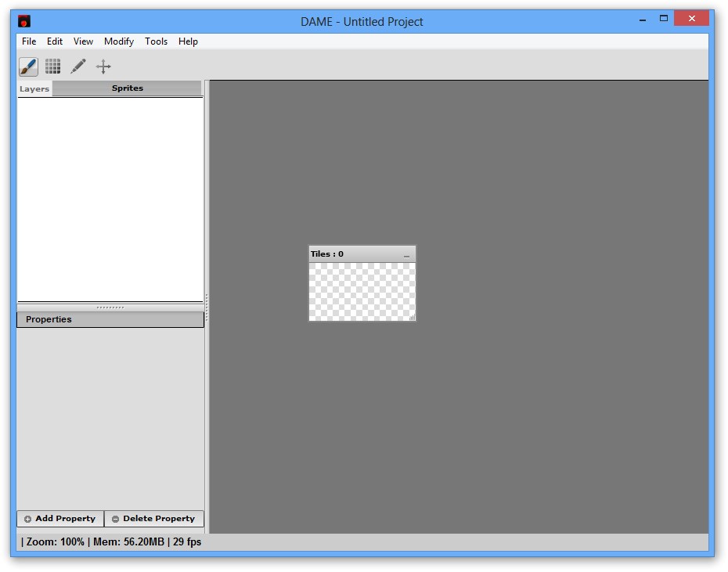Image resolution: width=728 pixels, height=572 pixels.
Task: Click the resize grip of the Tiles window
Action: point(413,318)
